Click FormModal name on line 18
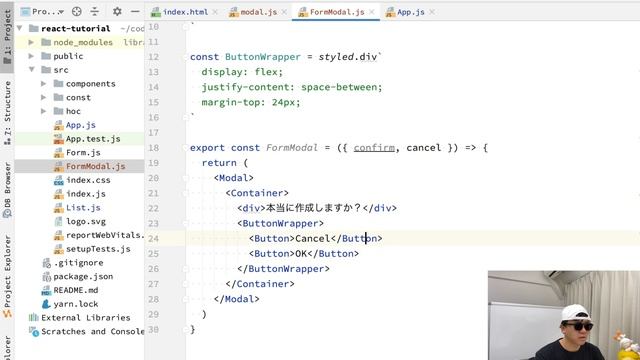The image size is (640, 360). point(292,148)
